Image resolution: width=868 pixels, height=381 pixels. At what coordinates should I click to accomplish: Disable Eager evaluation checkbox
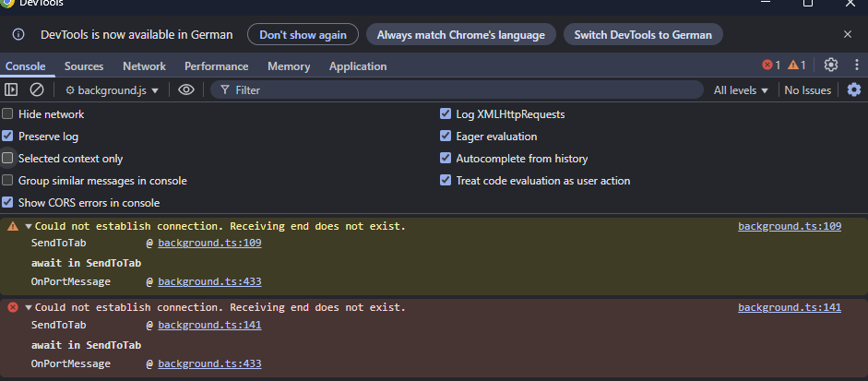tap(446, 137)
